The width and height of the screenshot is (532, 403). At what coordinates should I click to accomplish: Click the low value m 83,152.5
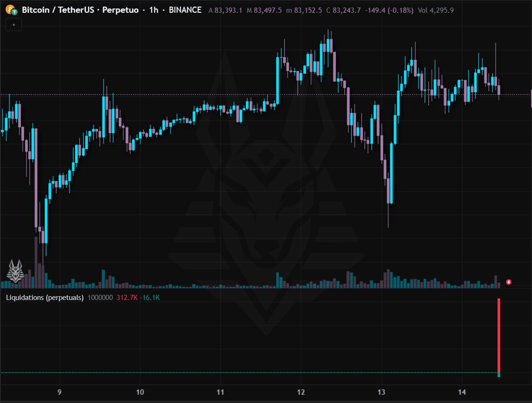point(304,10)
